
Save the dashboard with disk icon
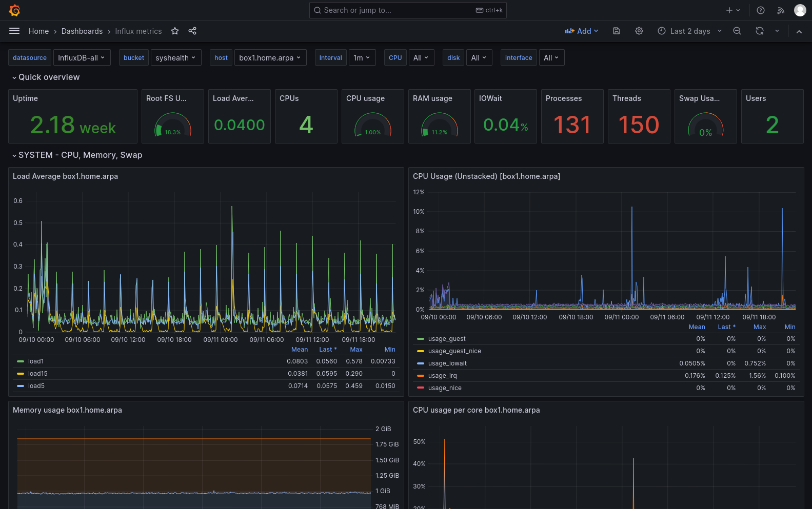[617, 31]
